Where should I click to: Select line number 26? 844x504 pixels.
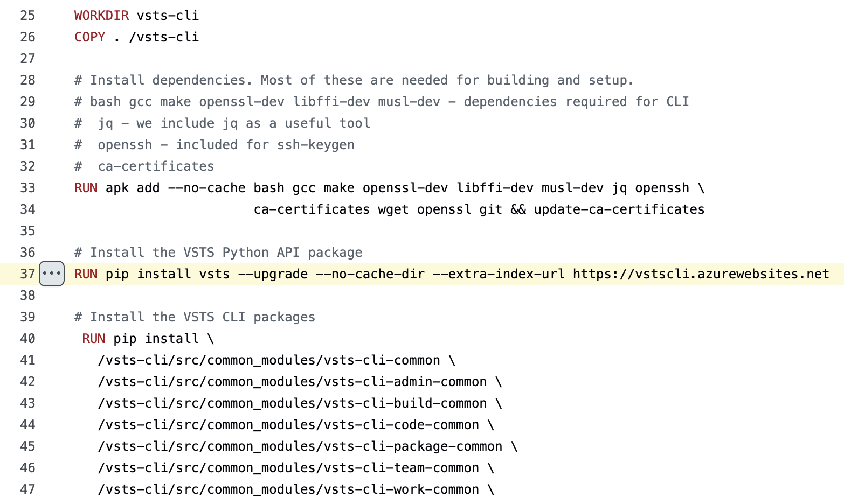pos(27,37)
